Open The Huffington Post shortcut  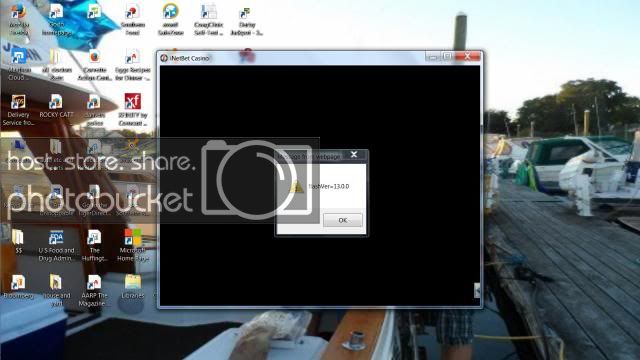click(94, 246)
